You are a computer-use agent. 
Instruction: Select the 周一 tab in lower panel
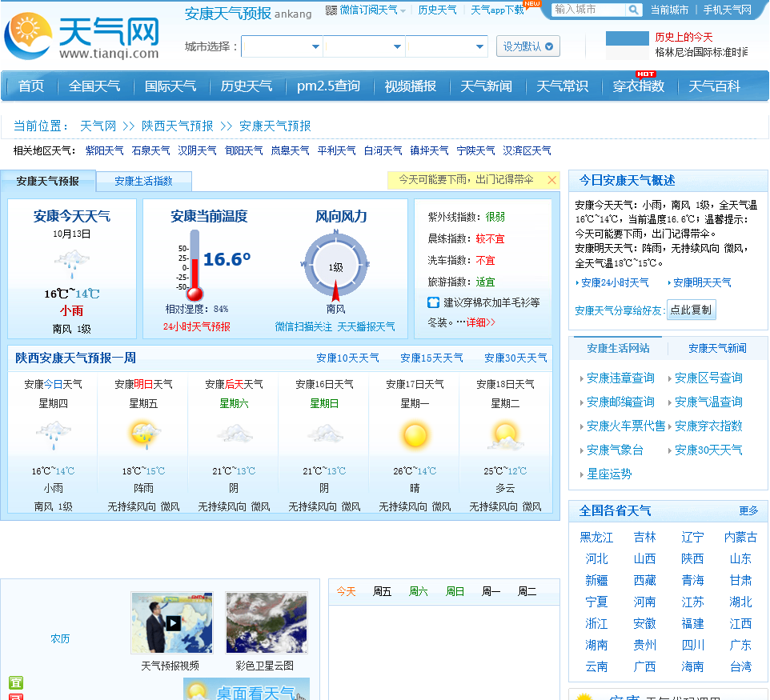tap(491, 591)
